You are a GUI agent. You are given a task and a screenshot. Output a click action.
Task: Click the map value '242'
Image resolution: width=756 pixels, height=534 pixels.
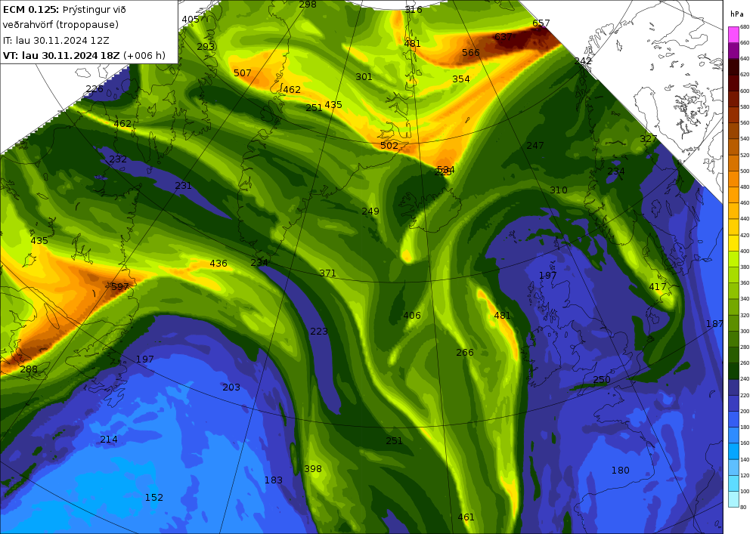(x=583, y=60)
